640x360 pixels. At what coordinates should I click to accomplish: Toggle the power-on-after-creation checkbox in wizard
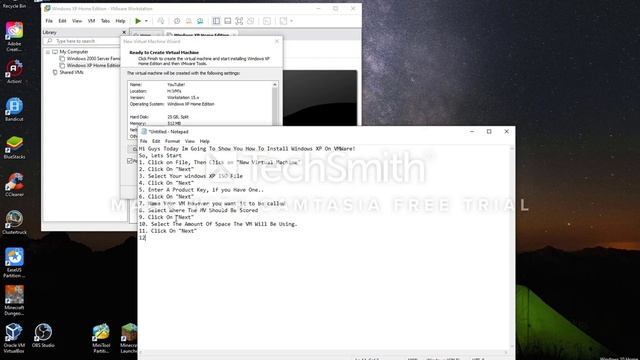(x=130, y=161)
